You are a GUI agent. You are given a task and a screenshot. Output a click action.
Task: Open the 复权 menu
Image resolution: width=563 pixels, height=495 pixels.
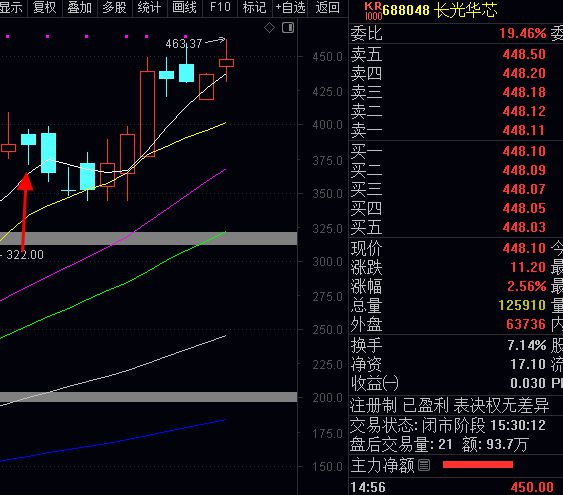(45, 7)
